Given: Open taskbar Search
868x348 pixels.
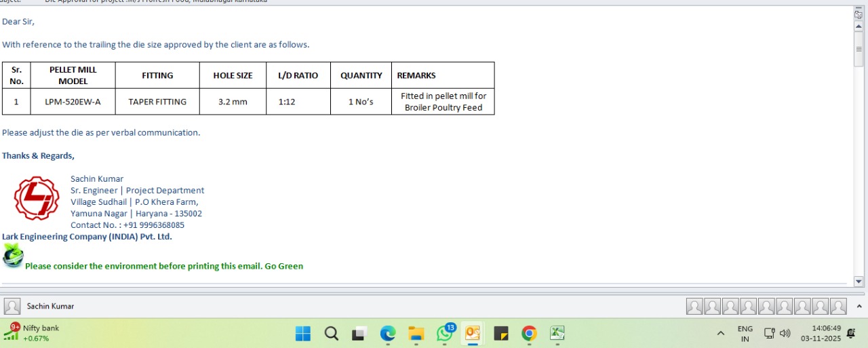Looking at the screenshot, I should (332, 333).
